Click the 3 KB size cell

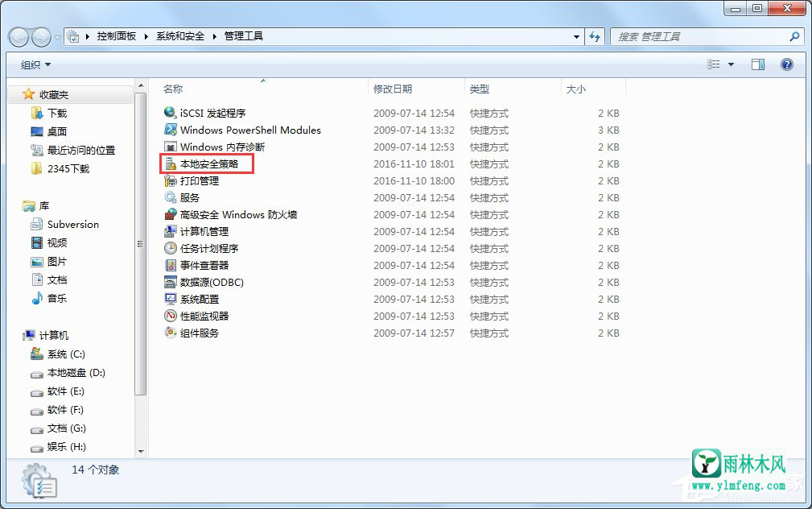tap(608, 130)
